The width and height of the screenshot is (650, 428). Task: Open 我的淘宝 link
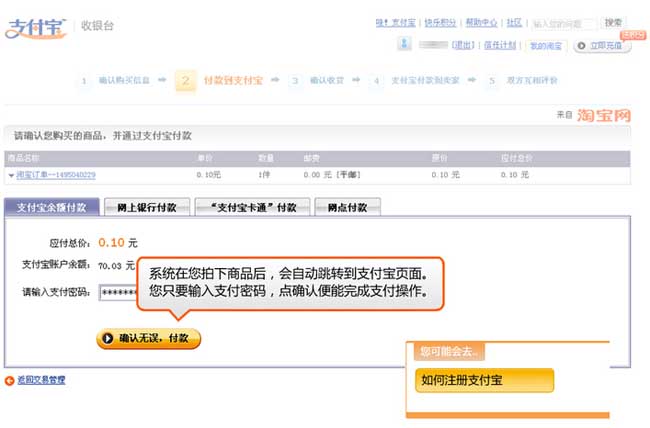(x=546, y=46)
